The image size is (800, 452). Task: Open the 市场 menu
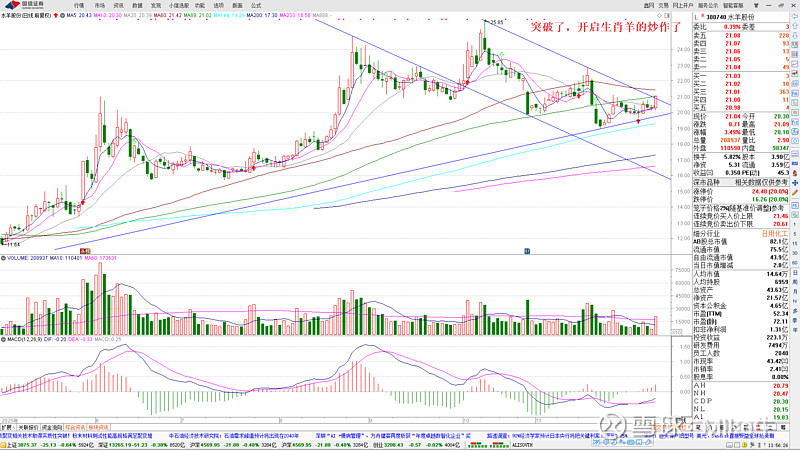click(99, 5)
